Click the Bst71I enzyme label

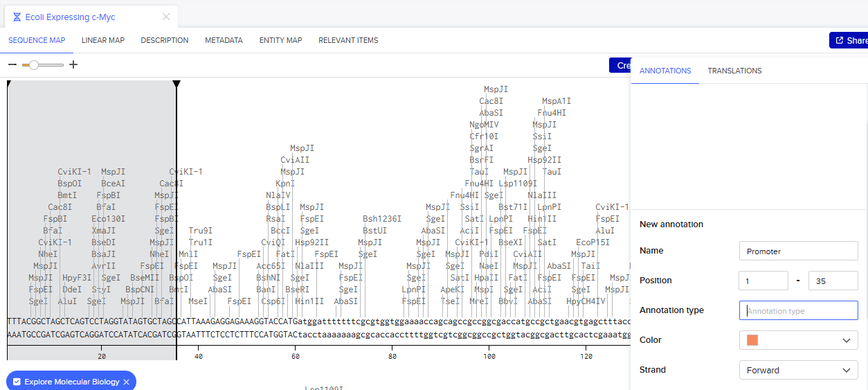pos(513,207)
